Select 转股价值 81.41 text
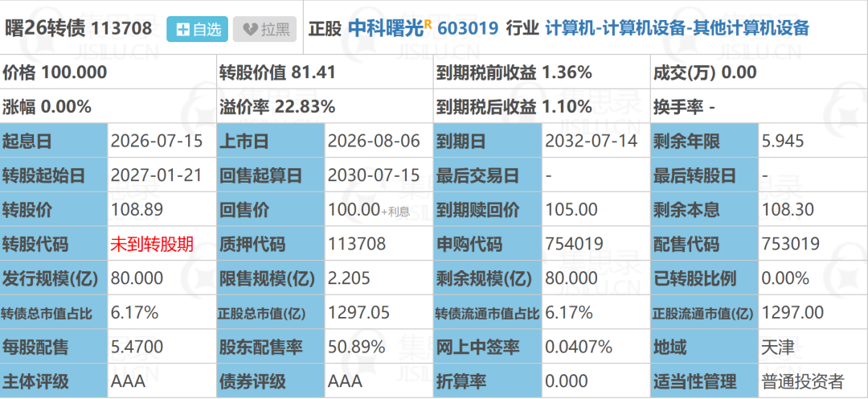 point(278,72)
